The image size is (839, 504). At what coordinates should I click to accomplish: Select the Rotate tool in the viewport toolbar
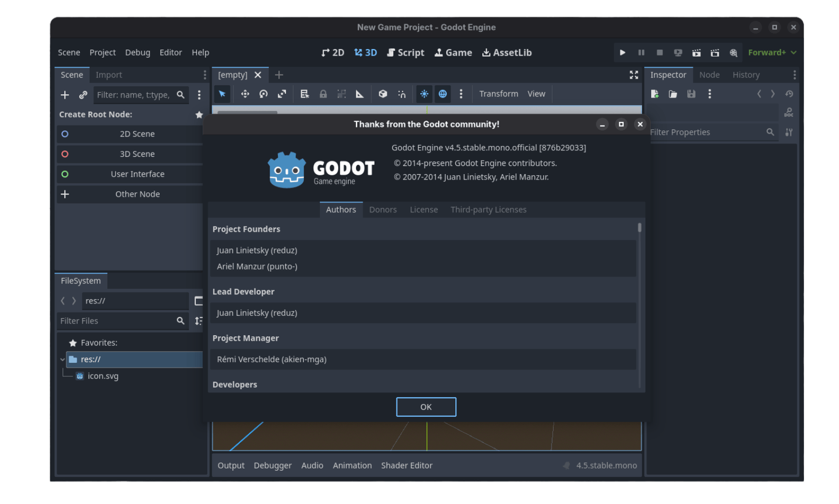coord(263,93)
